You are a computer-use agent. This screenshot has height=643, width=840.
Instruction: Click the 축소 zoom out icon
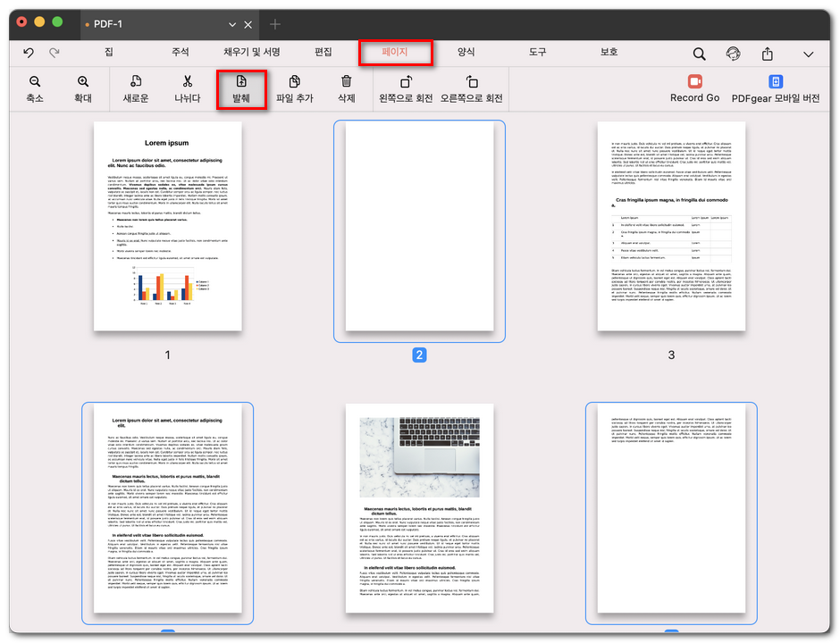point(35,82)
